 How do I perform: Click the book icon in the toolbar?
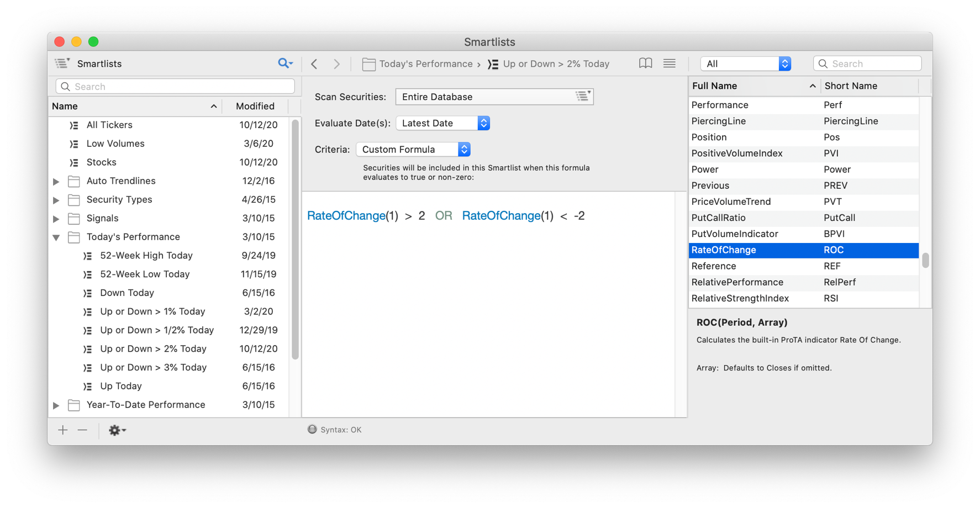(645, 63)
